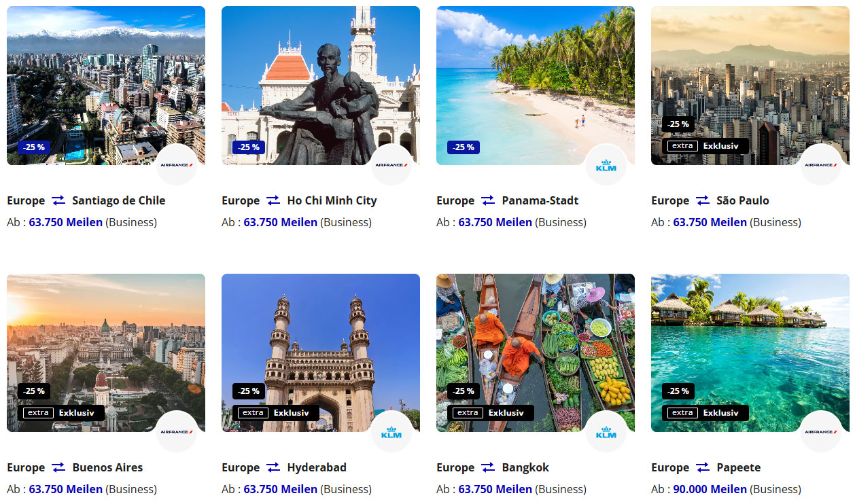Click the extra Exklusiv badge on São Paulo image
855x504 pixels.
[x=705, y=145]
